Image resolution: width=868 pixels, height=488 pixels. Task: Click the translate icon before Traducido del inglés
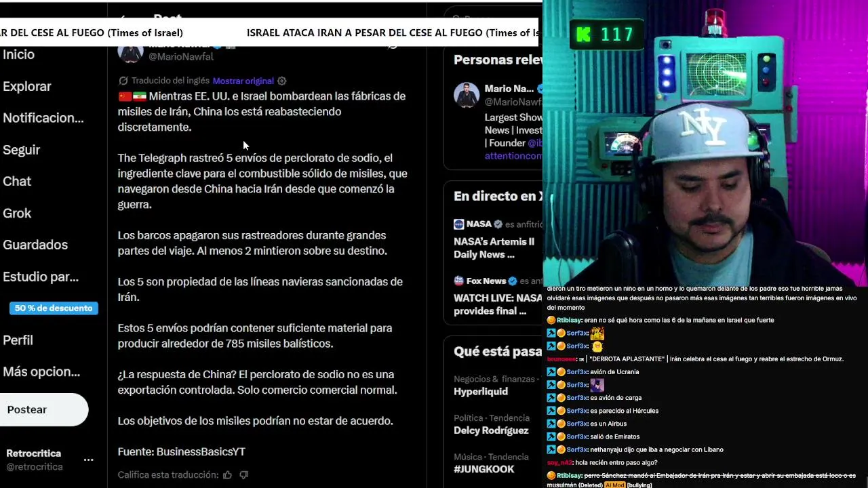[x=123, y=81]
